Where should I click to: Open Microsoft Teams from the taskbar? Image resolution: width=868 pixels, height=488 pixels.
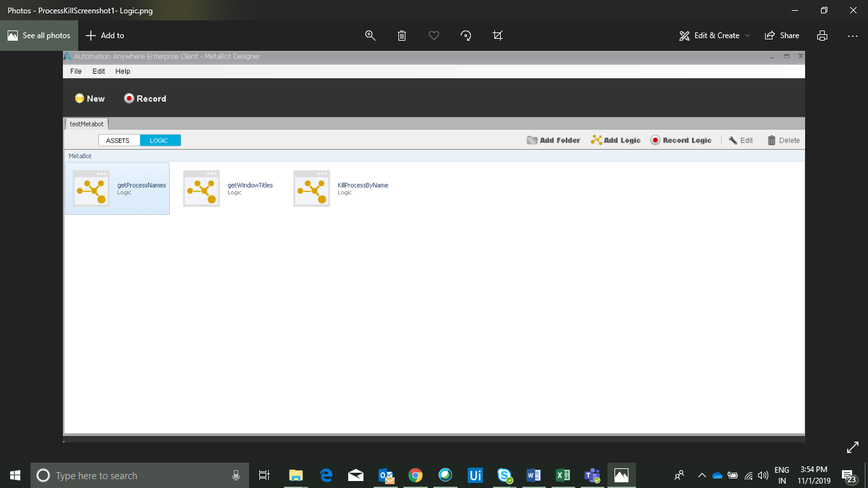point(592,475)
